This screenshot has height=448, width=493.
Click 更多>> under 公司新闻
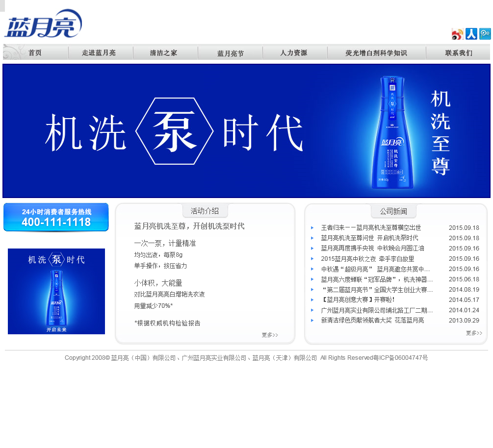click(474, 333)
